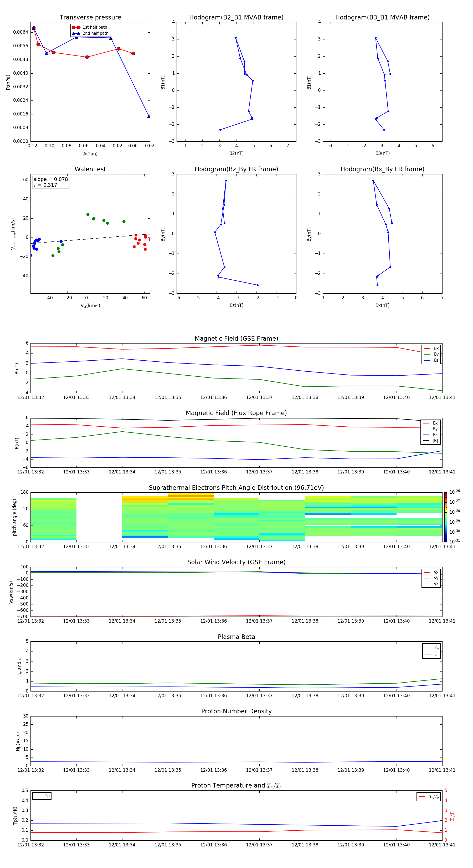Image resolution: width=473 pixels, height=868 pixels.
Task: Click the 'pitch angle (deg)' axis label
Action: tap(14, 517)
